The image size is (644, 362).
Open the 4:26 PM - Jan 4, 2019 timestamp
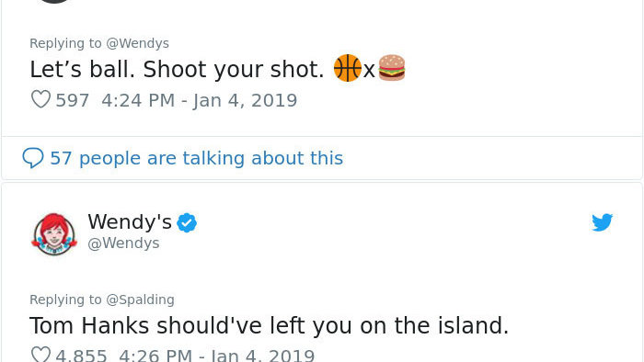pyautogui.click(x=217, y=355)
